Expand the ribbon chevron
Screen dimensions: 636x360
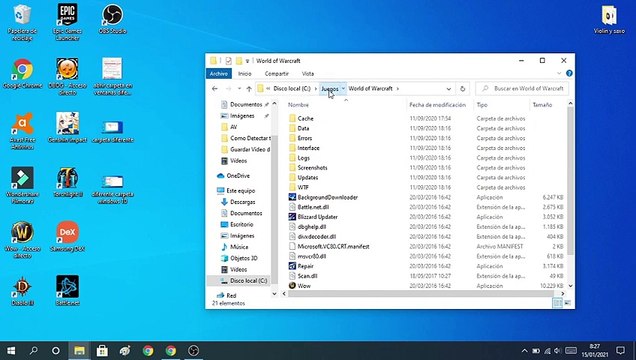point(559,73)
